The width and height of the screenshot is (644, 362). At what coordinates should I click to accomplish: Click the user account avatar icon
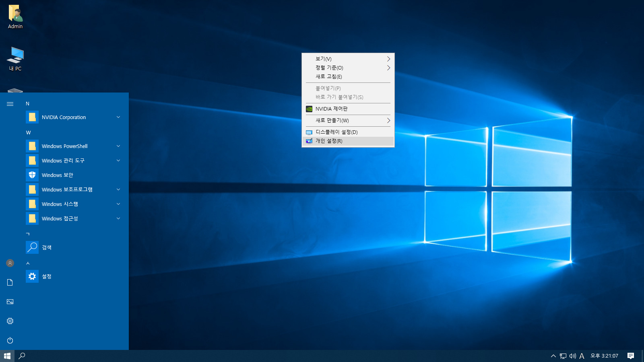coord(10,263)
